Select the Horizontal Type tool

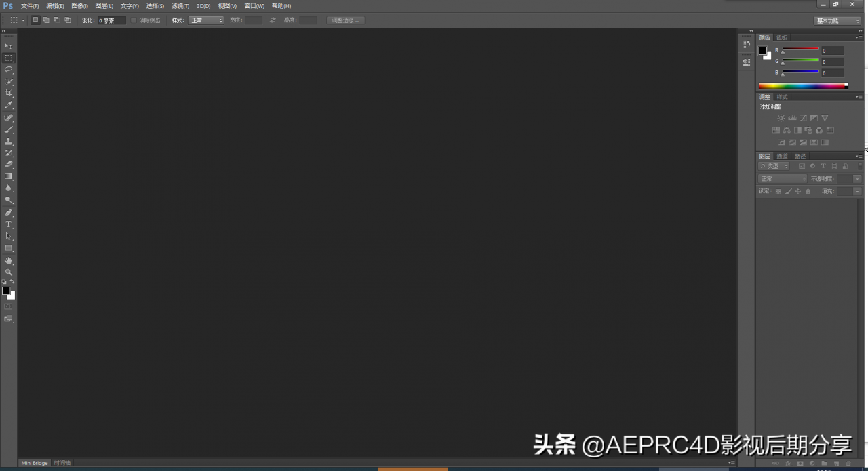point(9,224)
